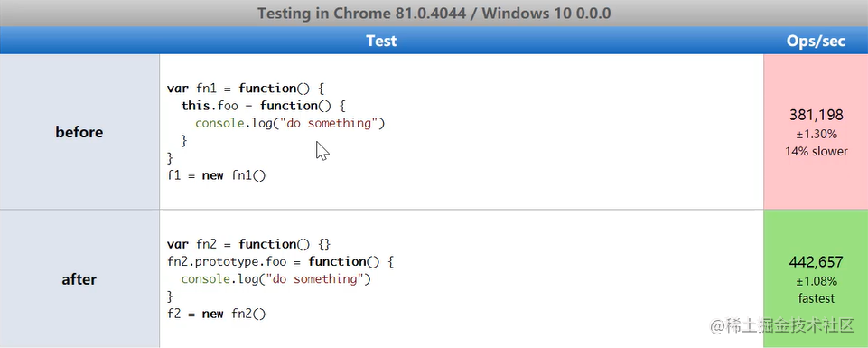Click the "fastest" label in green cell

pyautogui.click(x=816, y=298)
